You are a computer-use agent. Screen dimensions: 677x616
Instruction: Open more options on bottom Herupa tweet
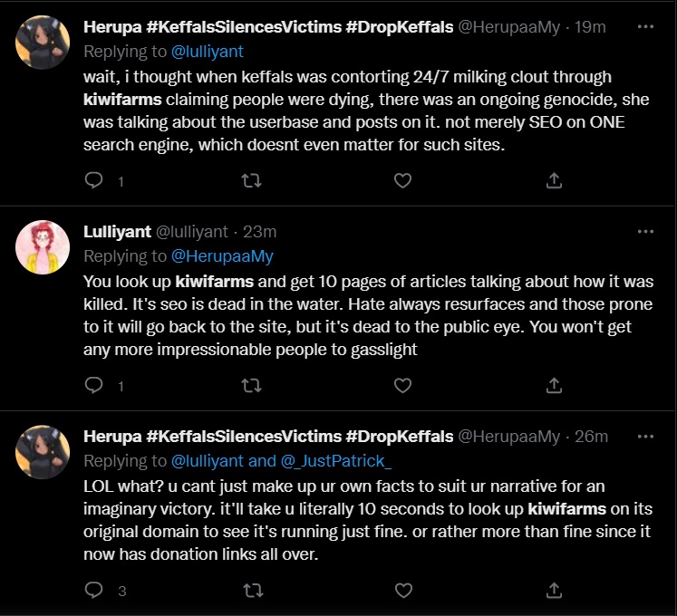tap(644, 436)
